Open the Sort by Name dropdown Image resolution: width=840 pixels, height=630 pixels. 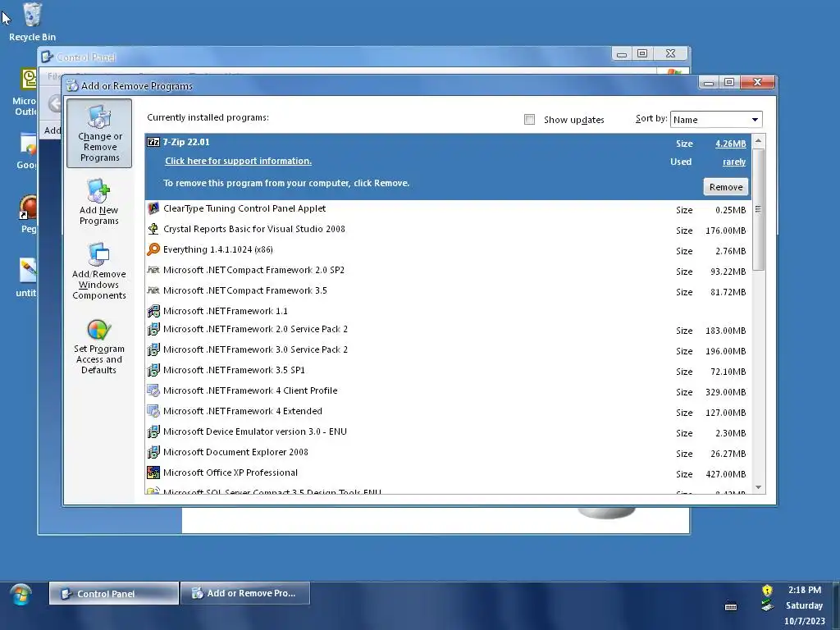(715, 120)
